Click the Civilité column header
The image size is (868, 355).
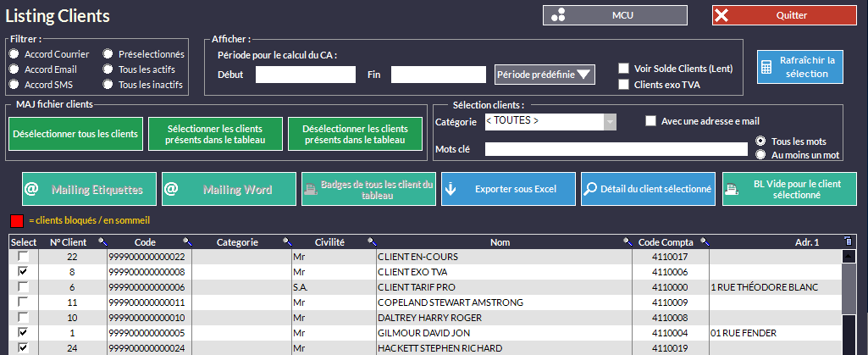point(329,242)
